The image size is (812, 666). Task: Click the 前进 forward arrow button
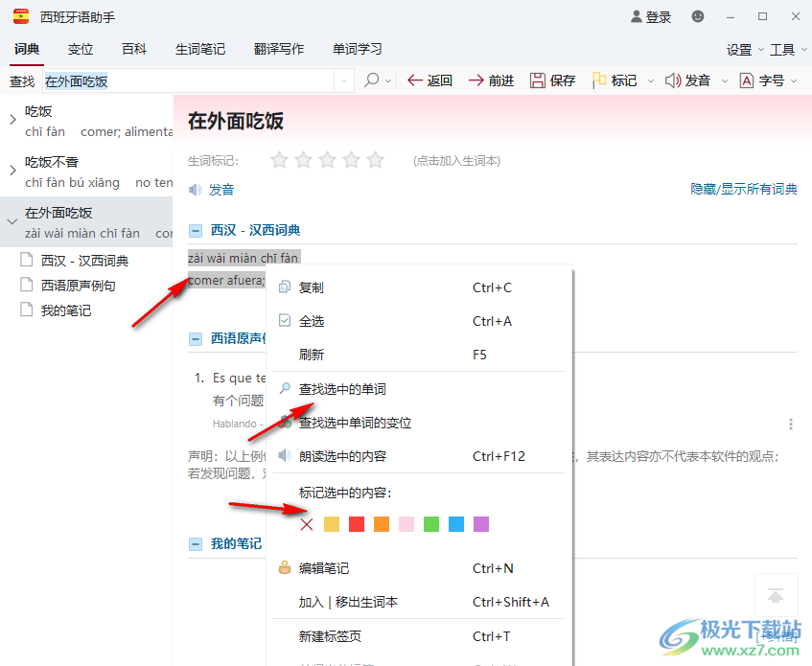pyautogui.click(x=491, y=80)
